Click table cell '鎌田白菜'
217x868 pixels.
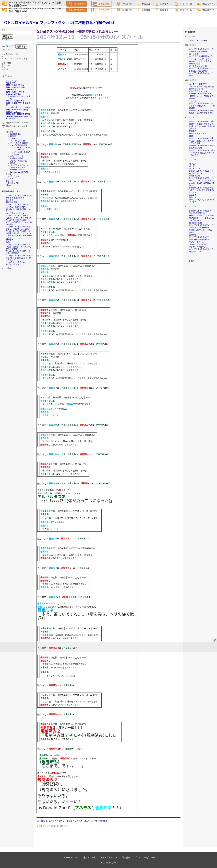tap(80, 64)
